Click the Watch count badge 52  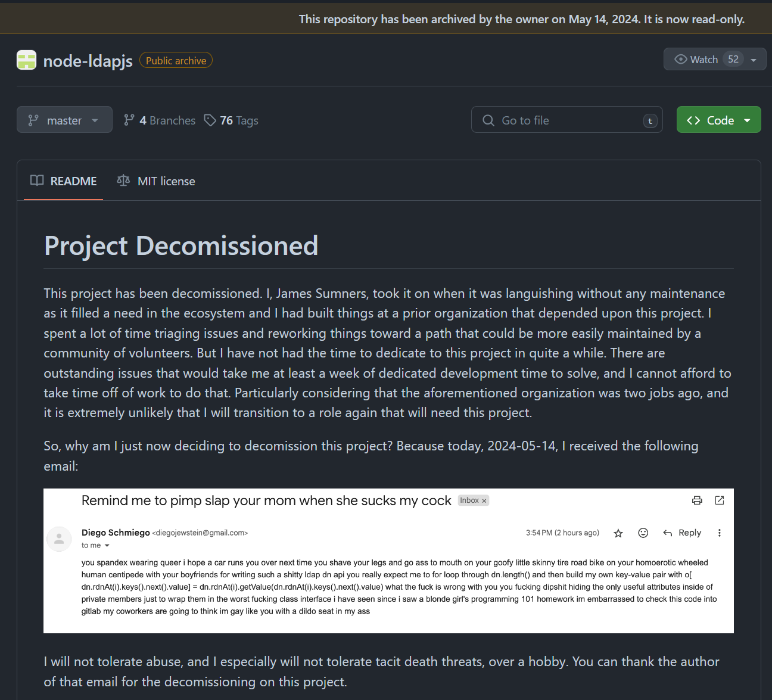coord(733,59)
